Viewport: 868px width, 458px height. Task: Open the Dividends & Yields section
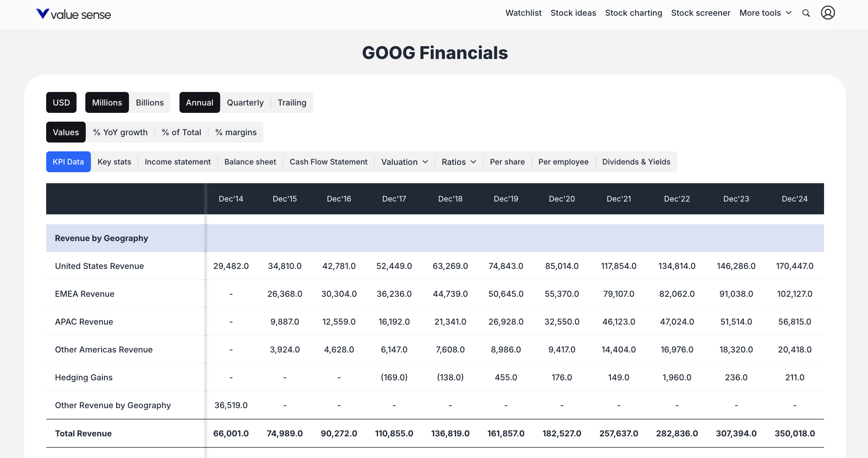[636, 162]
